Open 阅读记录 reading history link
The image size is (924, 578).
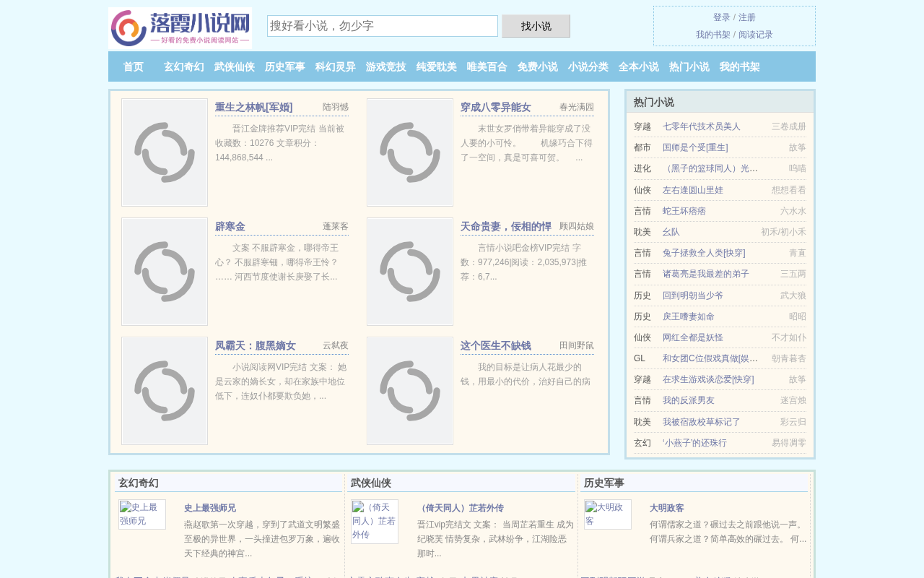[x=756, y=35]
